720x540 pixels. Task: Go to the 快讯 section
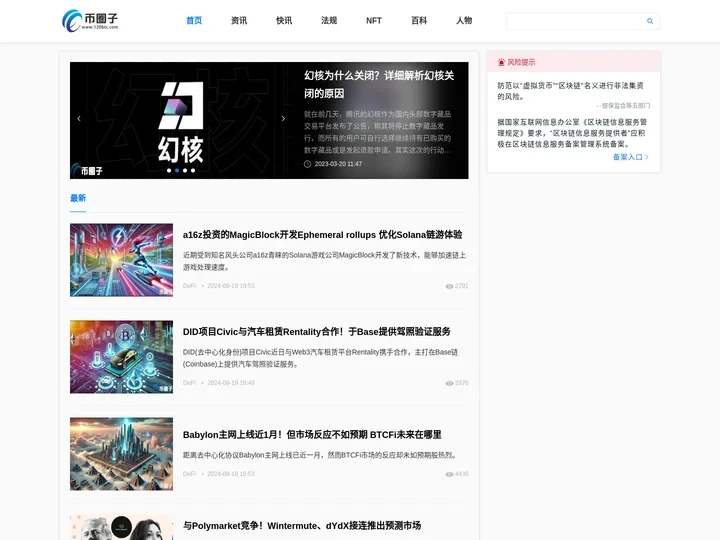pyautogui.click(x=284, y=21)
